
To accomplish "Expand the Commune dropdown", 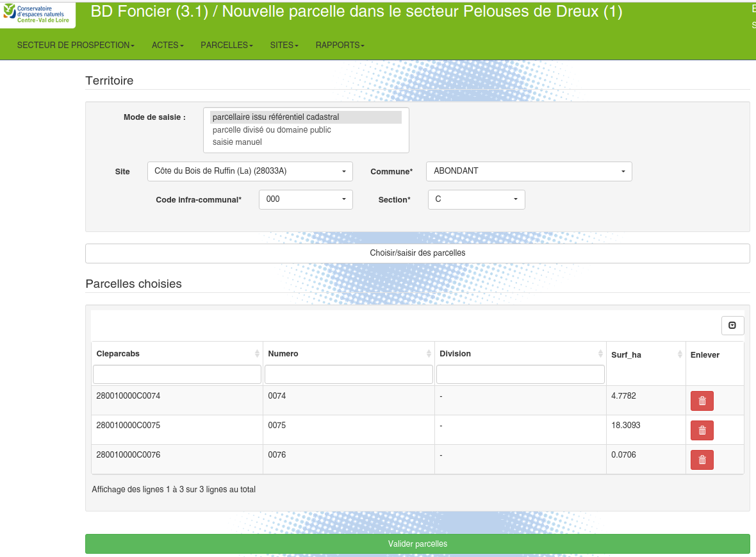I will pos(529,172).
